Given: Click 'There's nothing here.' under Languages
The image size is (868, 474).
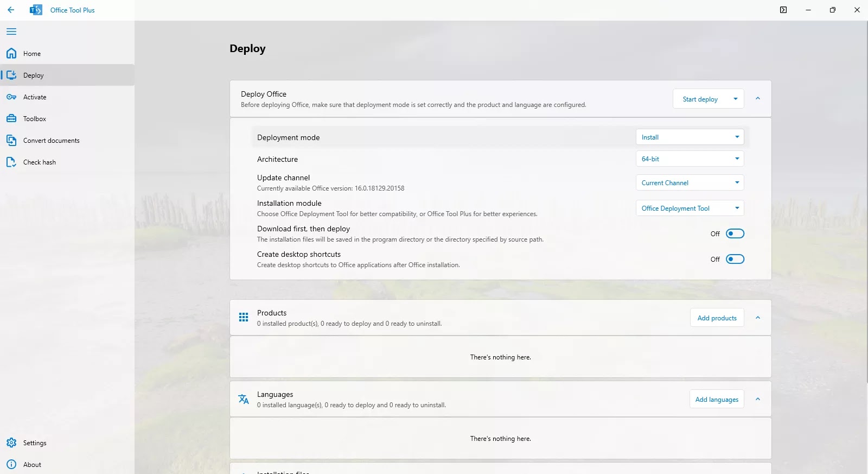Looking at the screenshot, I should 500,439.
